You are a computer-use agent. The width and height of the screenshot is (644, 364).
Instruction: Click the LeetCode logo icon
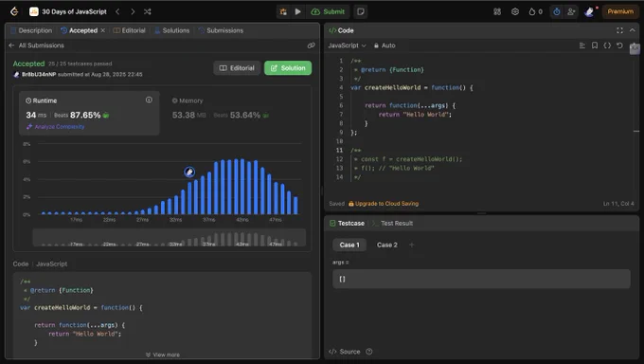[x=14, y=11]
